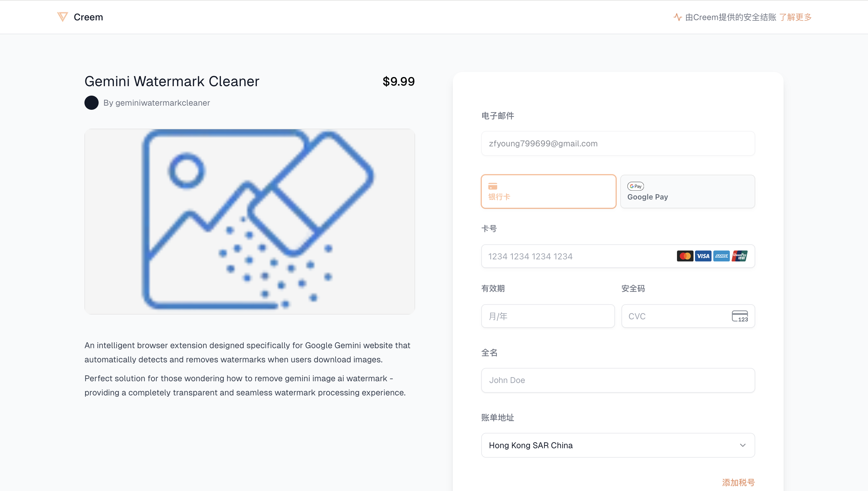Expand country list via chevron arrow
The width and height of the screenshot is (868, 491).
coord(743,445)
